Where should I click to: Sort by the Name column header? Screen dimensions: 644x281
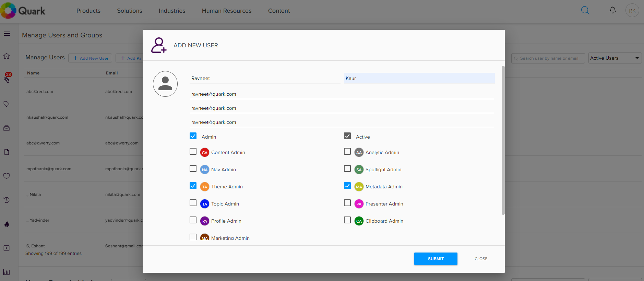click(33, 73)
